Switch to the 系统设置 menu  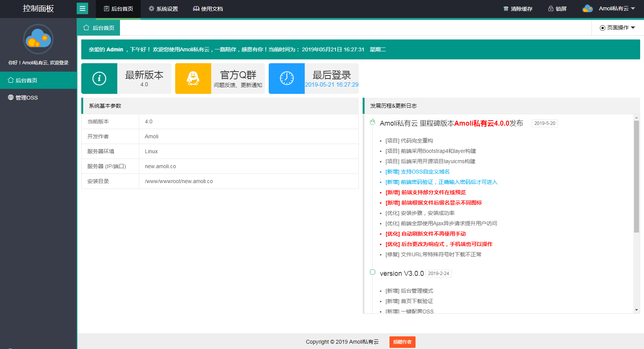click(x=163, y=8)
